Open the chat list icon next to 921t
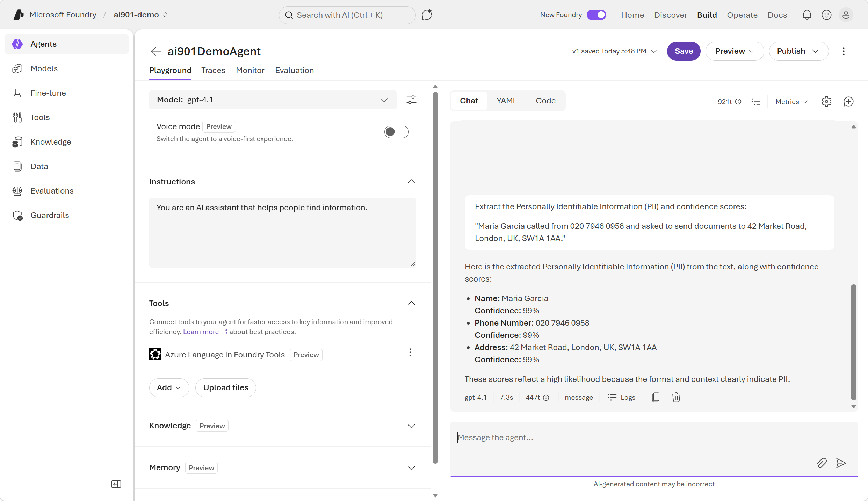This screenshot has height=501, width=868. pos(756,102)
